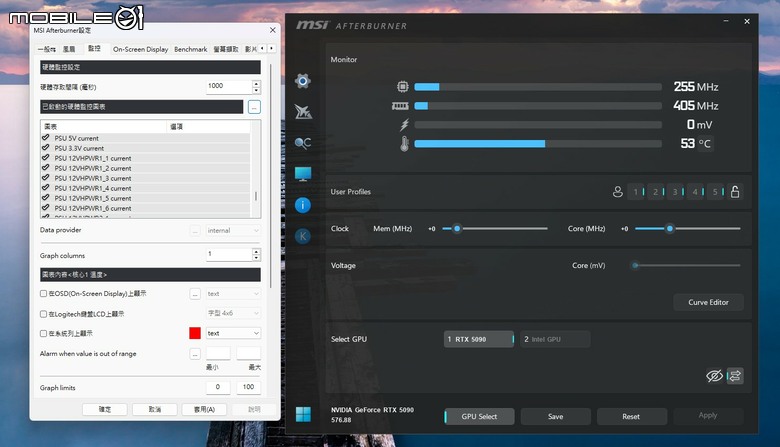The width and height of the screenshot is (780, 447).
Task: Increase Graph columns with up arrow
Action: pos(256,252)
